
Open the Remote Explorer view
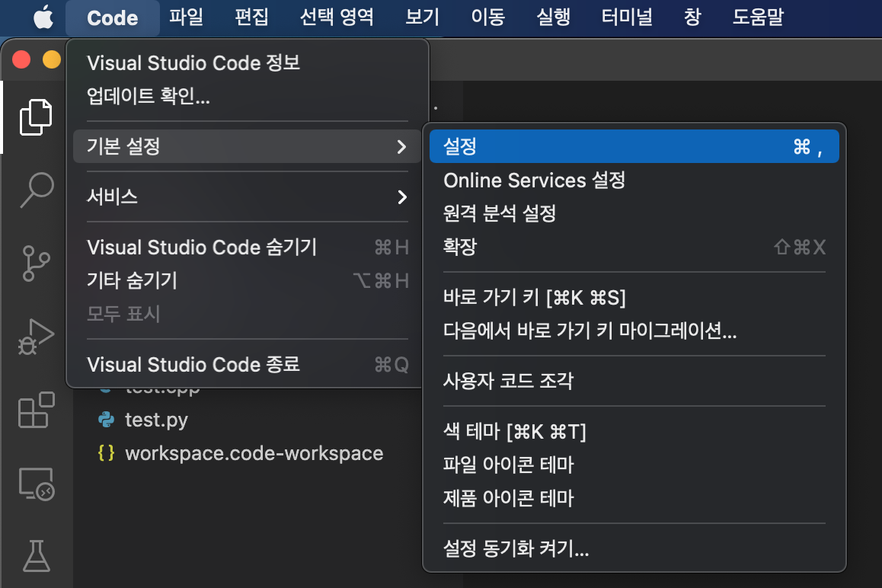pos(37,484)
